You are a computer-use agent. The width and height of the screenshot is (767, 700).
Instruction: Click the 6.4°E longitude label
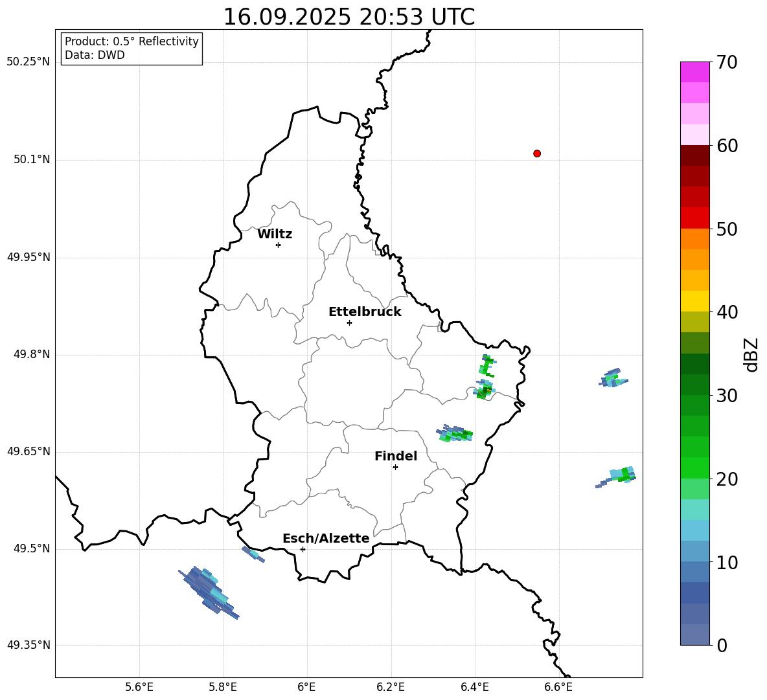click(x=474, y=688)
